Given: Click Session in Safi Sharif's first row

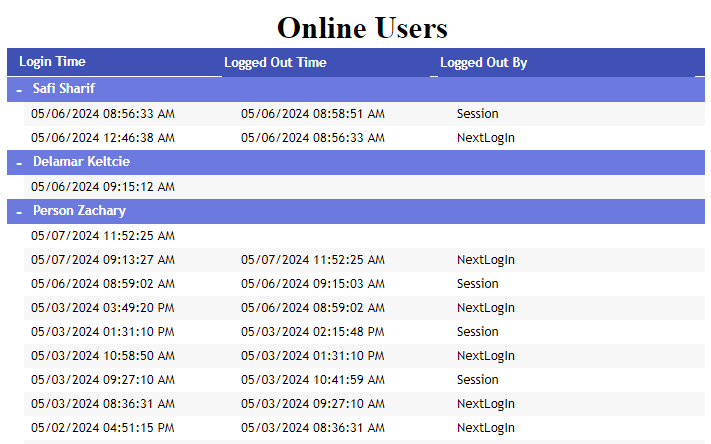Looking at the screenshot, I should pos(477,114).
